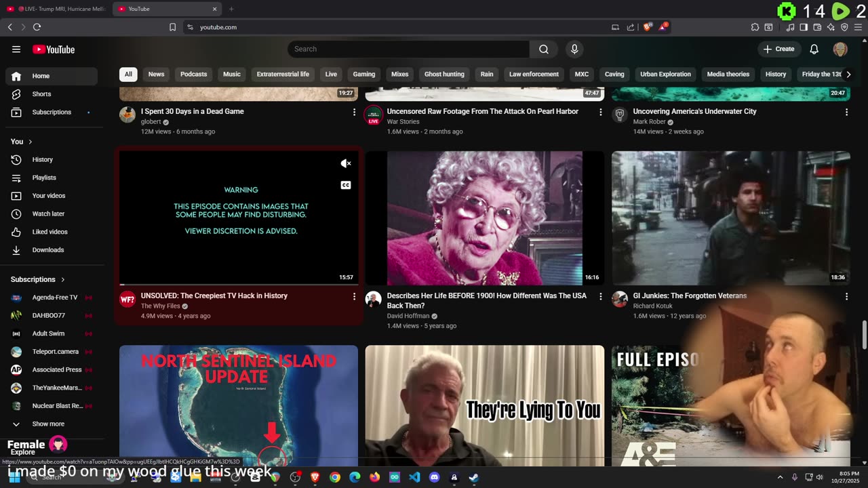Reload the YouTube page
Screen dimensions: 868x488
(x=37, y=27)
